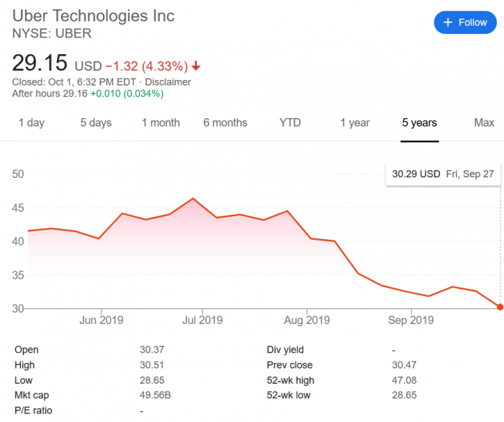Show the 6 months chart range
Image resolution: width=504 pixels, height=422 pixels.
225,122
